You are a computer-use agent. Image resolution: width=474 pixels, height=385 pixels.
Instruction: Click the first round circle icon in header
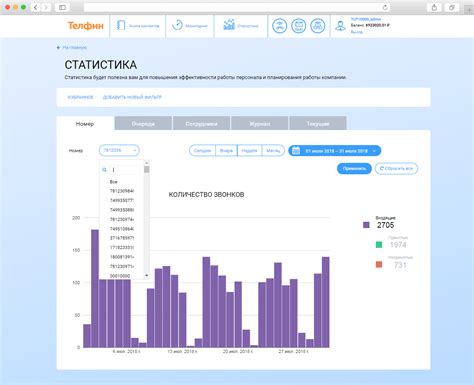[x=279, y=26]
